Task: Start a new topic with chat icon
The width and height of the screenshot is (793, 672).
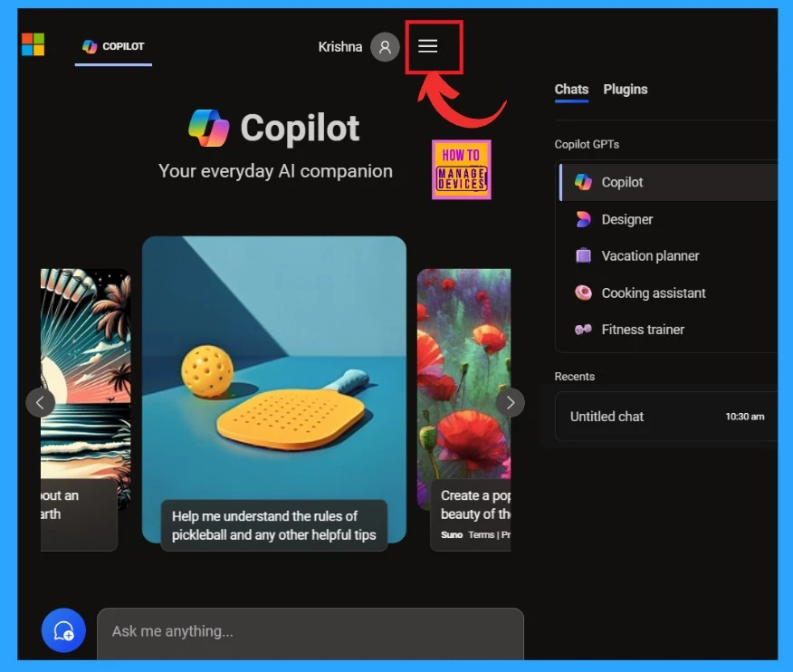Action: [63, 630]
